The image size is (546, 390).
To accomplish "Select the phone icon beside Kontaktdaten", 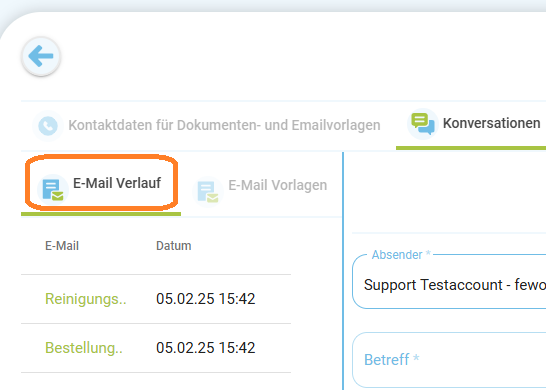I will click(48, 126).
